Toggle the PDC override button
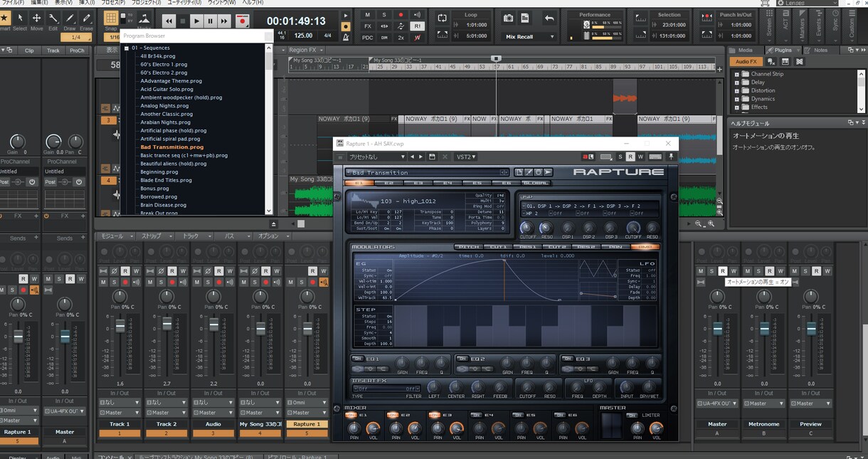 pyautogui.click(x=367, y=37)
